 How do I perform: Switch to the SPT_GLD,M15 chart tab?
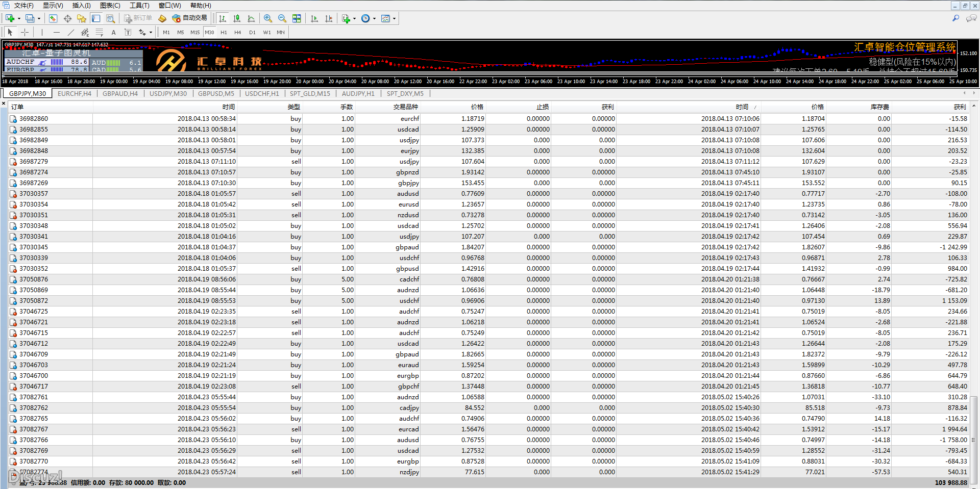point(310,94)
